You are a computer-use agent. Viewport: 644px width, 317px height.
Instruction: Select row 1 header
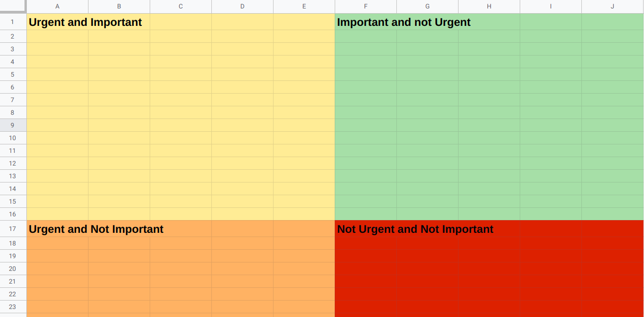click(x=13, y=22)
